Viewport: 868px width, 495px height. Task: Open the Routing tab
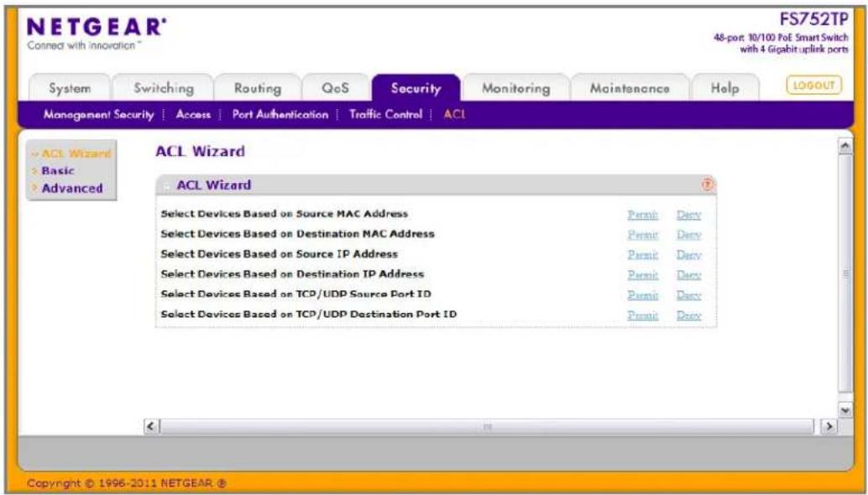coord(258,88)
